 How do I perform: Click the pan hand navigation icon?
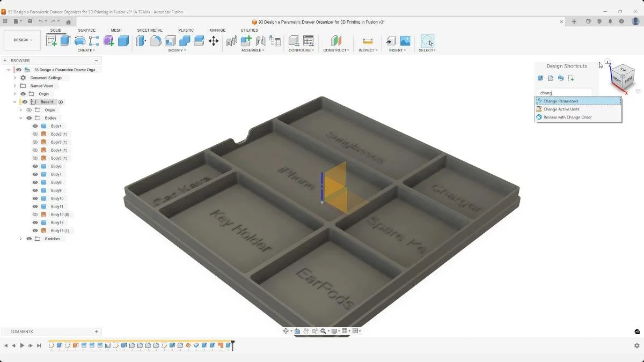[305, 331]
